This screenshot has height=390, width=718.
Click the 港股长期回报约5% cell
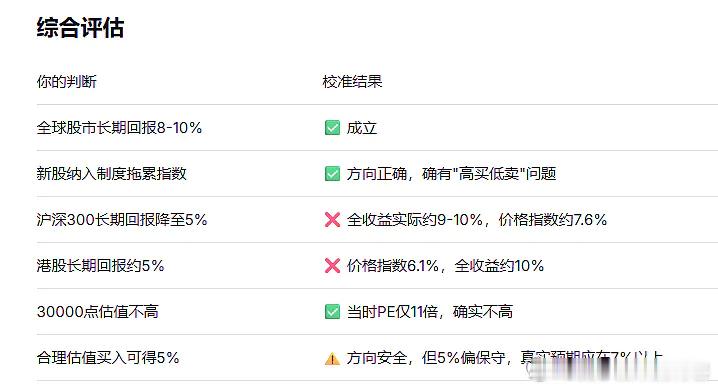(x=100, y=266)
